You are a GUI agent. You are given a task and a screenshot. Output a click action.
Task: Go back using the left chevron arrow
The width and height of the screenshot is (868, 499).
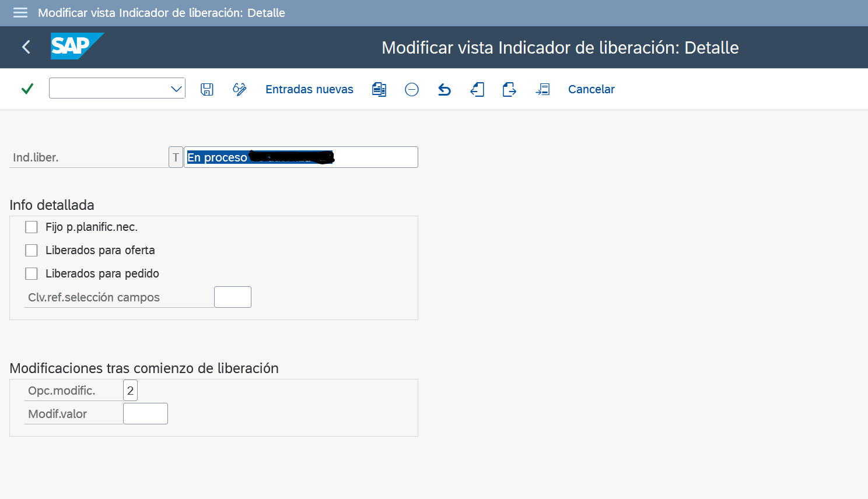pos(26,47)
